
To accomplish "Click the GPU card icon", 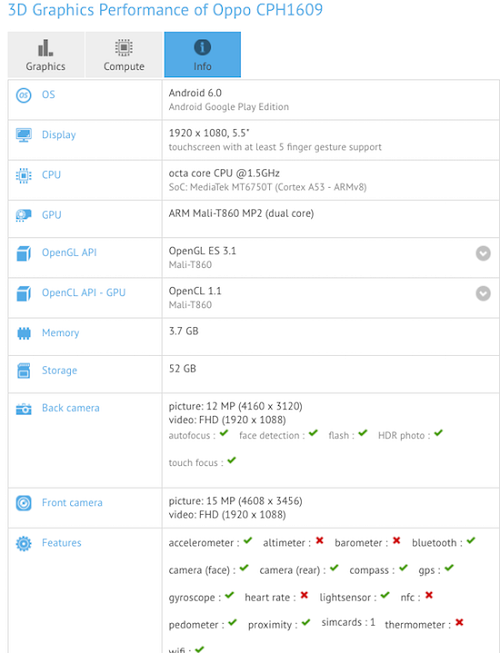I will click(x=24, y=215).
